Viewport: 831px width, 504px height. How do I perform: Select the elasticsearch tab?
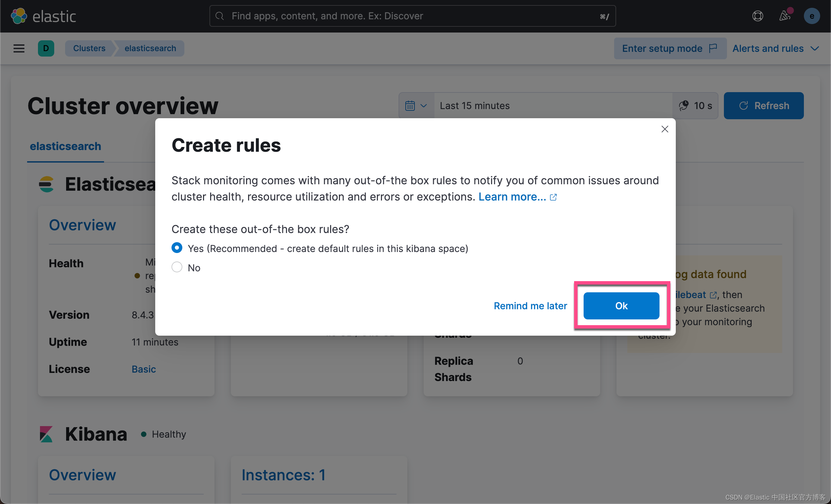[x=65, y=146]
